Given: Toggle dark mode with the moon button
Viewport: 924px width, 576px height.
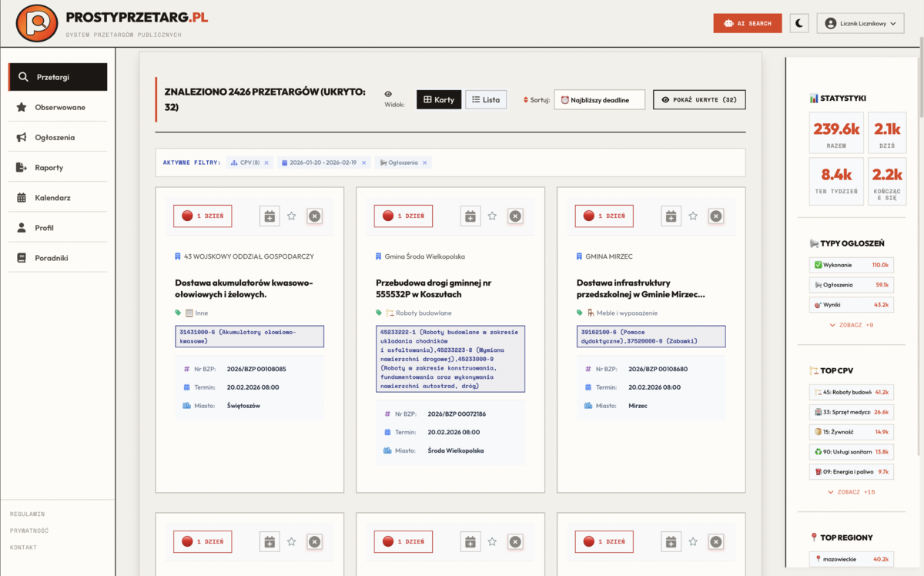Looking at the screenshot, I should tap(798, 22).
